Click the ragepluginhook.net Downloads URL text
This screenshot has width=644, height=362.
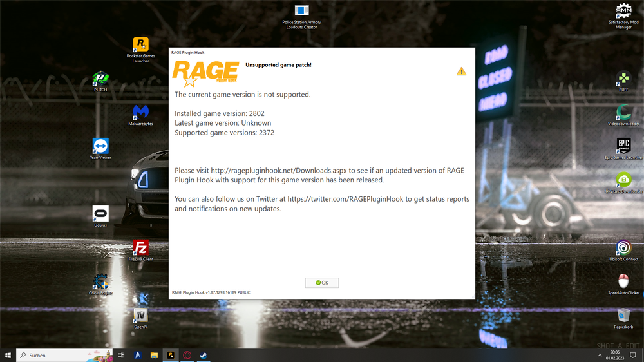tap(279, 171)
